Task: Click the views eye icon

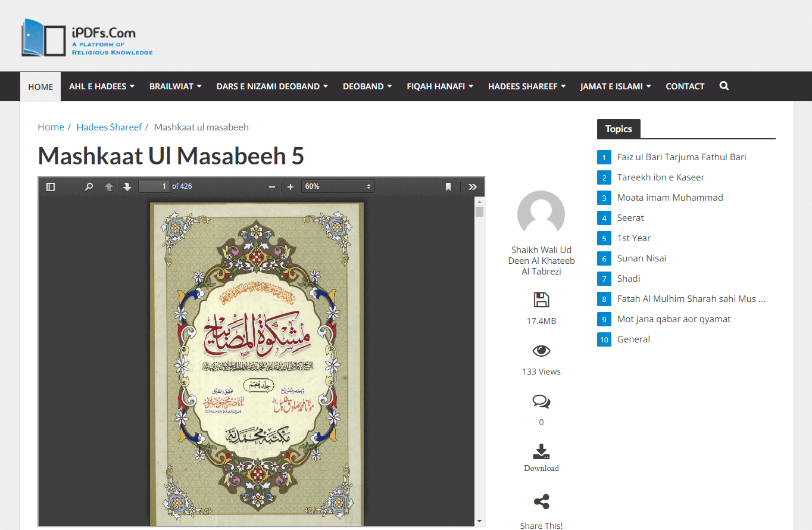Action: click(541, 351)
